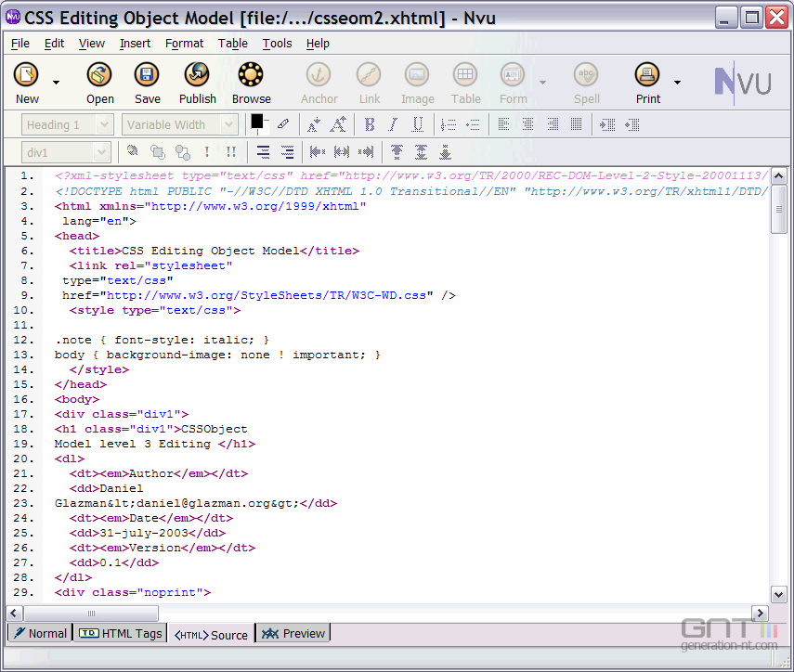Screen dimensions: 794x672
Task: Click the indent text icon
Action: pyautogui.click(x=607, y=124)
